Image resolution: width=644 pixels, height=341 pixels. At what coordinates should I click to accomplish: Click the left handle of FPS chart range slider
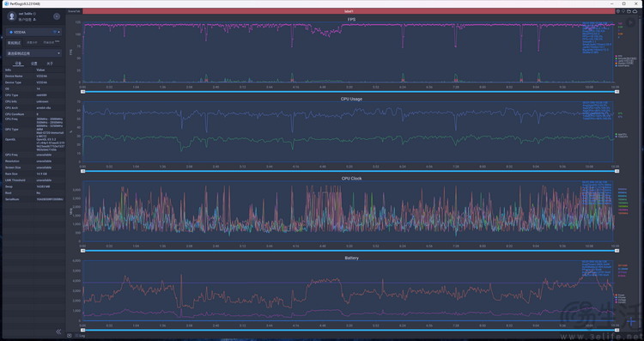83,92
